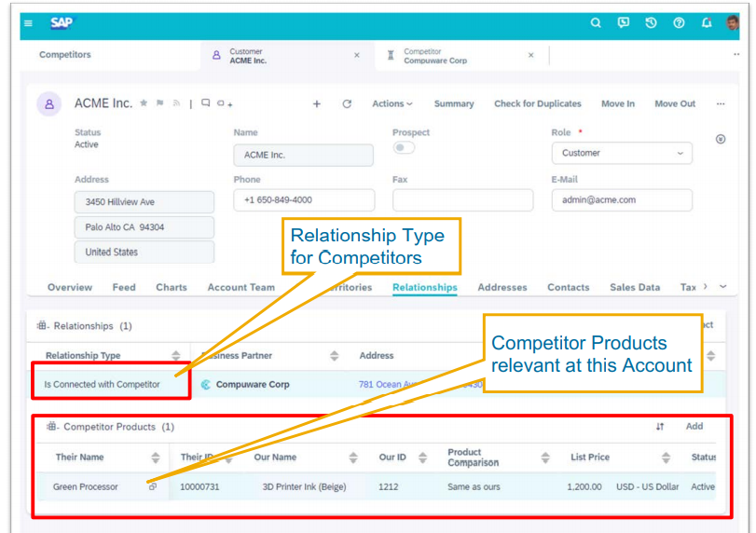Open the comment bubble icon beside ACME Inc.
The image size is (756, 533).
pos(205,103)
